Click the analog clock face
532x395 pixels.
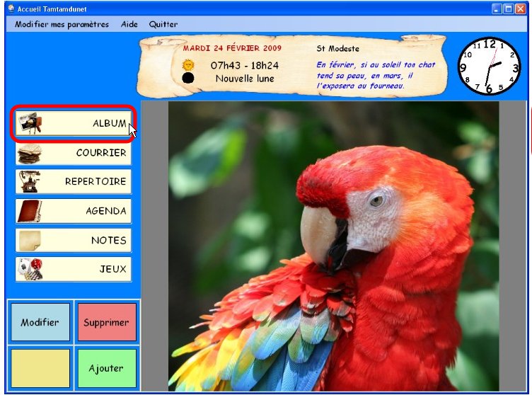pyautogui.click(x=490, y=66)
